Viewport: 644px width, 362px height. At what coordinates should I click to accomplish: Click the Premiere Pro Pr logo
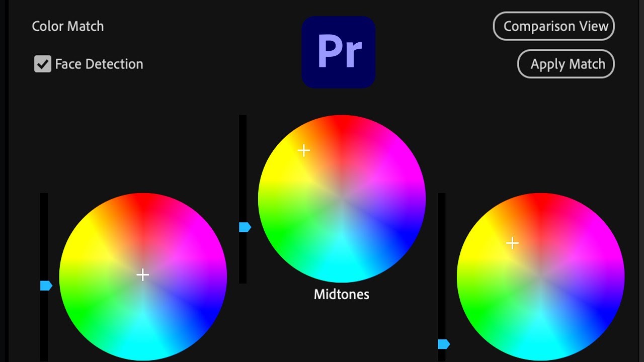point(339,52)
